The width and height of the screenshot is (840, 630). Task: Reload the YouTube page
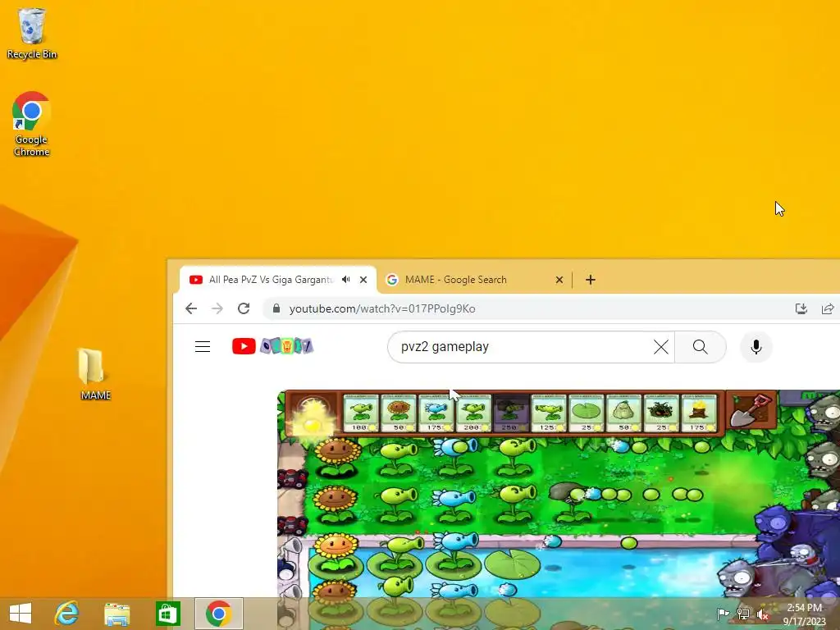[x=244, y=308]
